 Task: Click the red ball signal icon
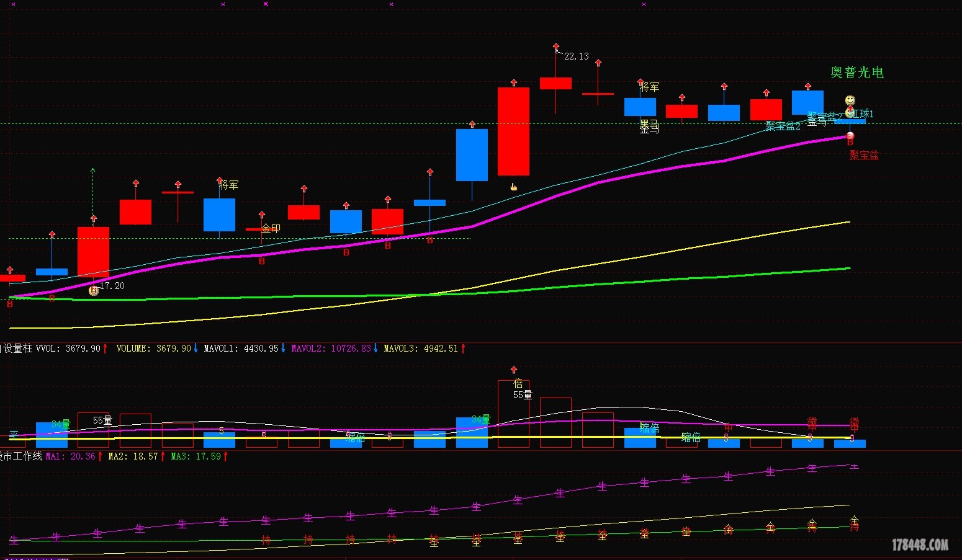click(x=850, y=136)
